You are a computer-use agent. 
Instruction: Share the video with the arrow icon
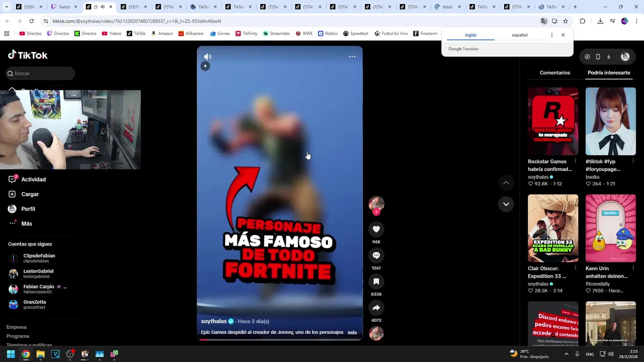[376, 308]
